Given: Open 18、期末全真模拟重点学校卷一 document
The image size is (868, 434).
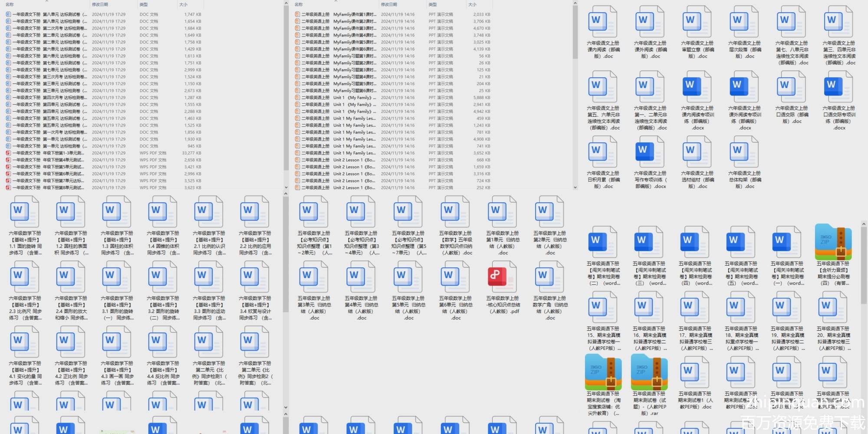Looking at the screenshot, I should coord(741,307).
